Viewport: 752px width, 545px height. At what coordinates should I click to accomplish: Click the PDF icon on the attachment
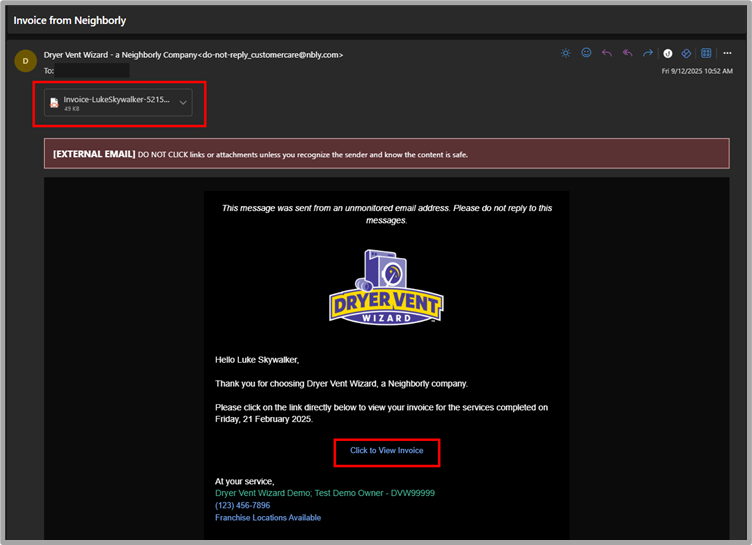[x=54, y=103]
